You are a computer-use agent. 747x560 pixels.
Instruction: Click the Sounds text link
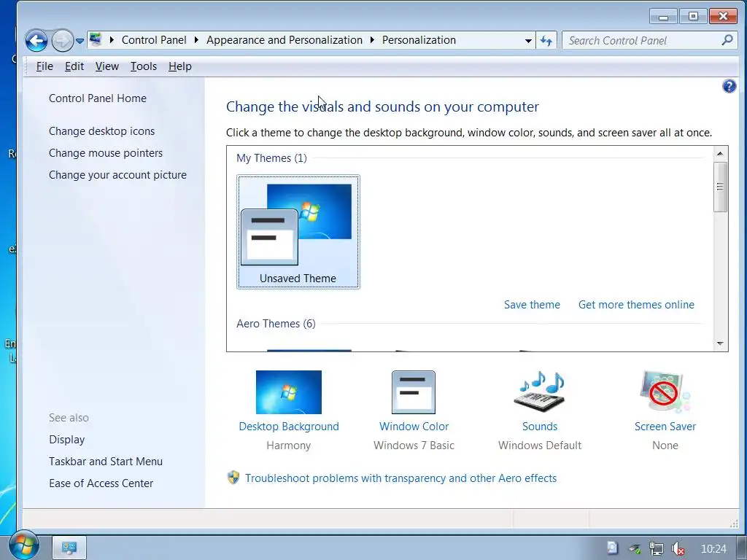click(x=539, y=426)
